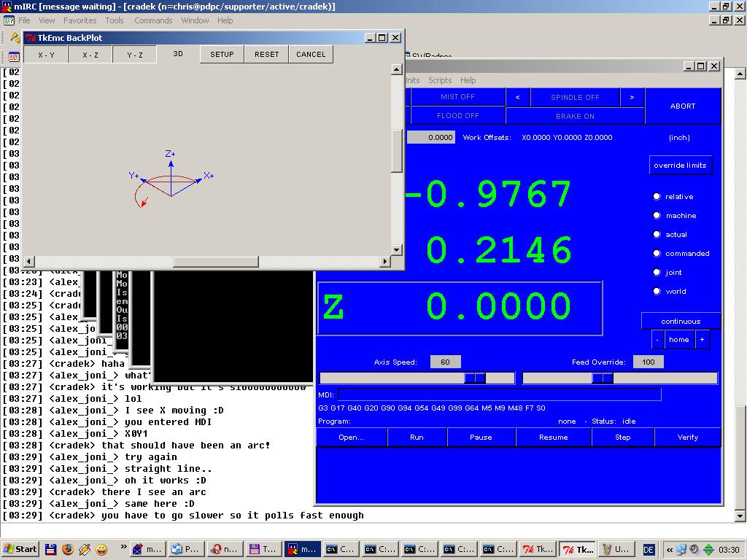The width and height of the screenshot is (747, 560).
Task: Select the machine coordinates radio button
Action: tap(657, 216)
